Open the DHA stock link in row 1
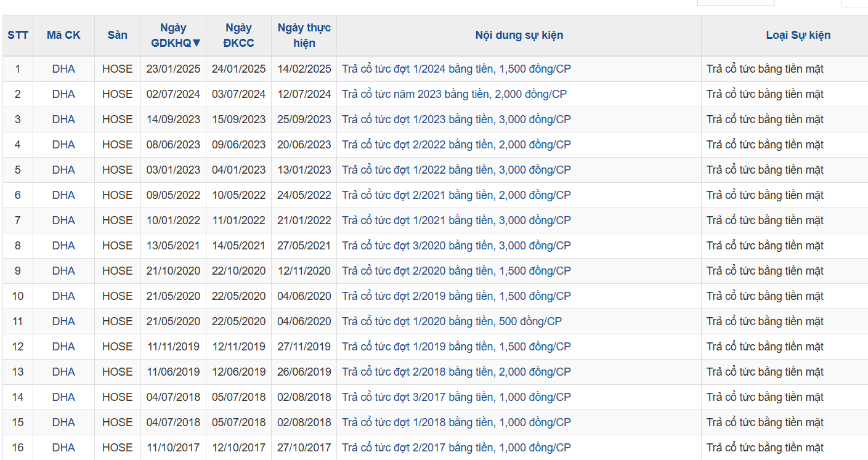 (63, 69)
